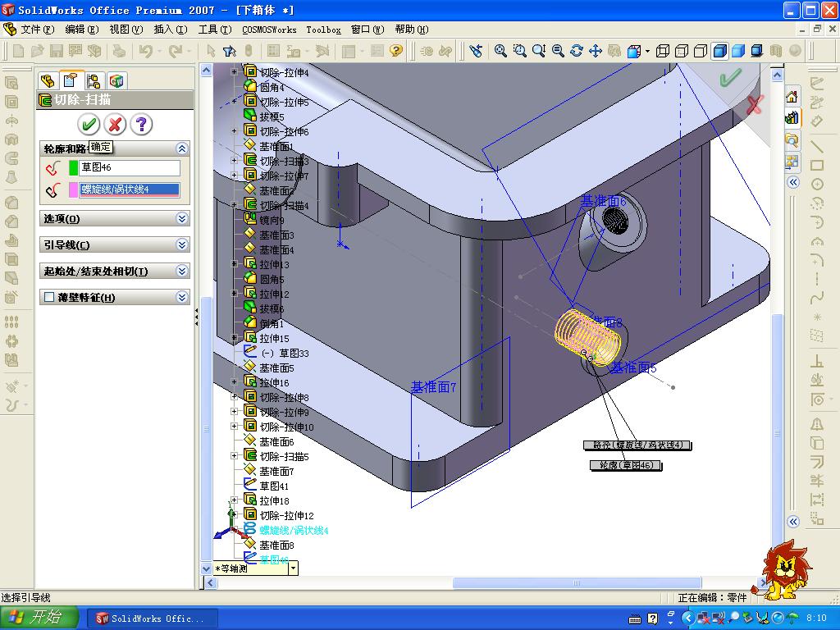
Task: Open the 工具(T) menu
Action: (215, 30)
